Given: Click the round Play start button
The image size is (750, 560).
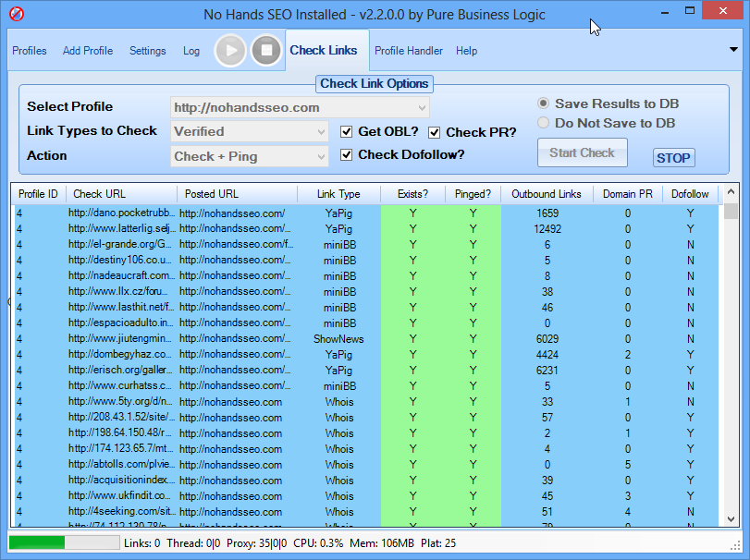Looking at the screenshot, I should coord(230,51).
